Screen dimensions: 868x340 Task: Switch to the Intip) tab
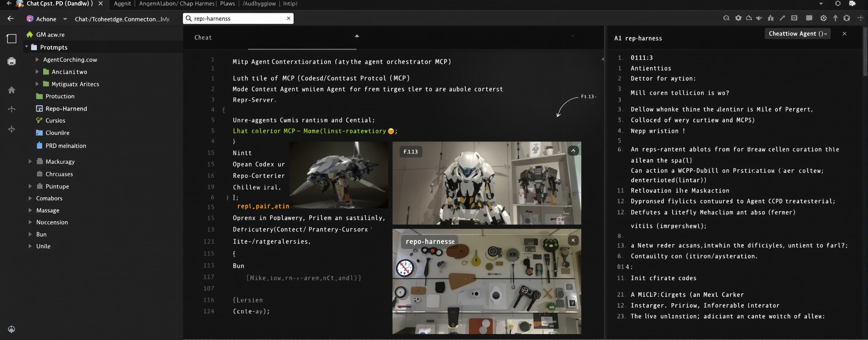(x=290, y=4)
